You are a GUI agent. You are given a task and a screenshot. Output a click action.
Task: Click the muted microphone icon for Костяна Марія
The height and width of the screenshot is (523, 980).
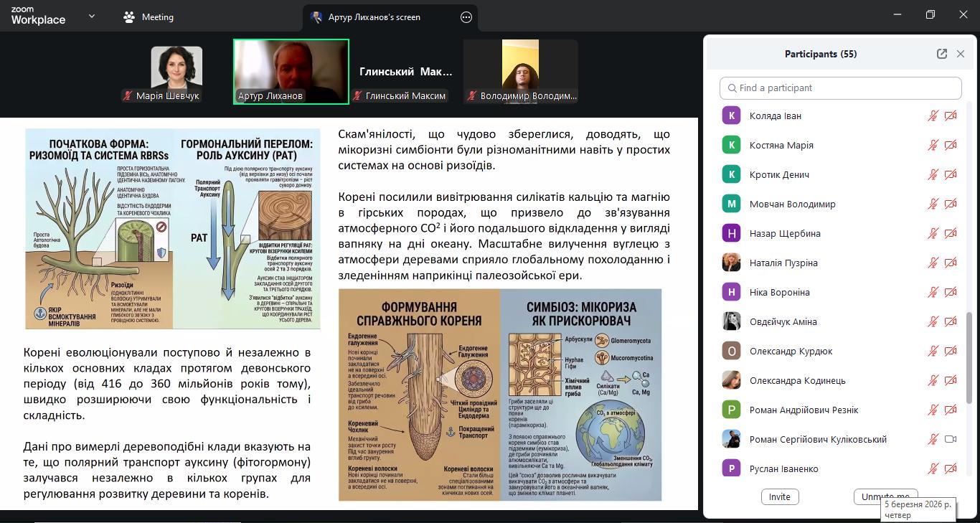tap(933, 145)
